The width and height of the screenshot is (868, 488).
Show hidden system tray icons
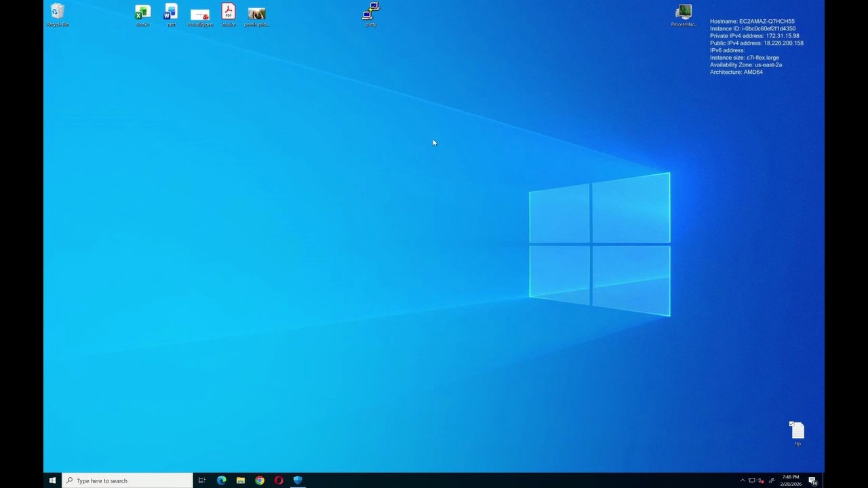(742, 481)
